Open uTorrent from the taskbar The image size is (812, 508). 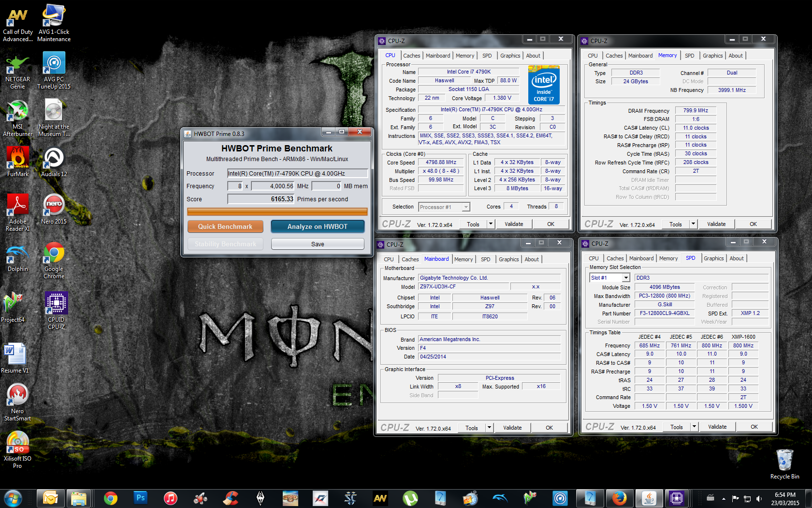pos(410,498)
